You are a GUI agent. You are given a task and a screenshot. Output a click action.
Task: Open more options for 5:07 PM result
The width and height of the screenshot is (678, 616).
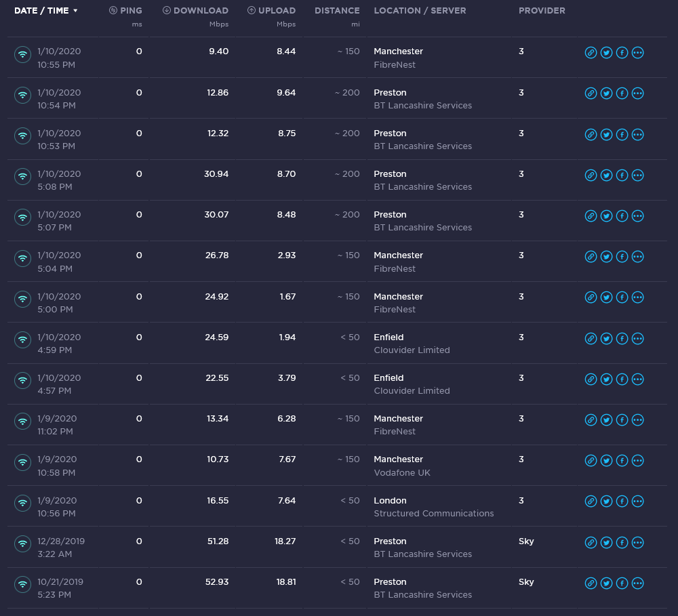coord(638,215)
